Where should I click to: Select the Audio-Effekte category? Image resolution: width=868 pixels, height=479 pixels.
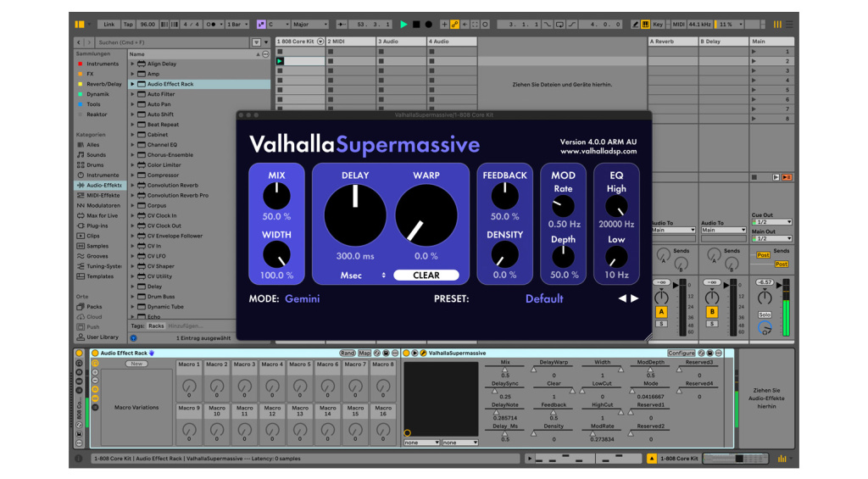coord(100,186)
